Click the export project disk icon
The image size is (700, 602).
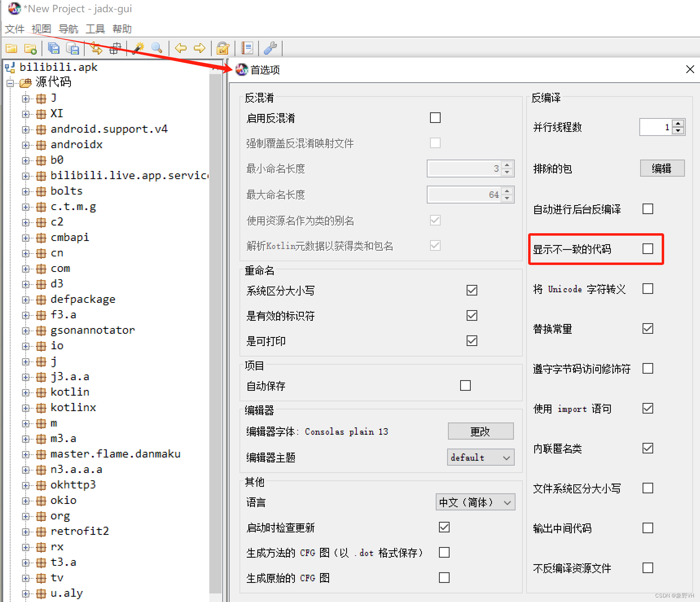(x=72, y=48)
